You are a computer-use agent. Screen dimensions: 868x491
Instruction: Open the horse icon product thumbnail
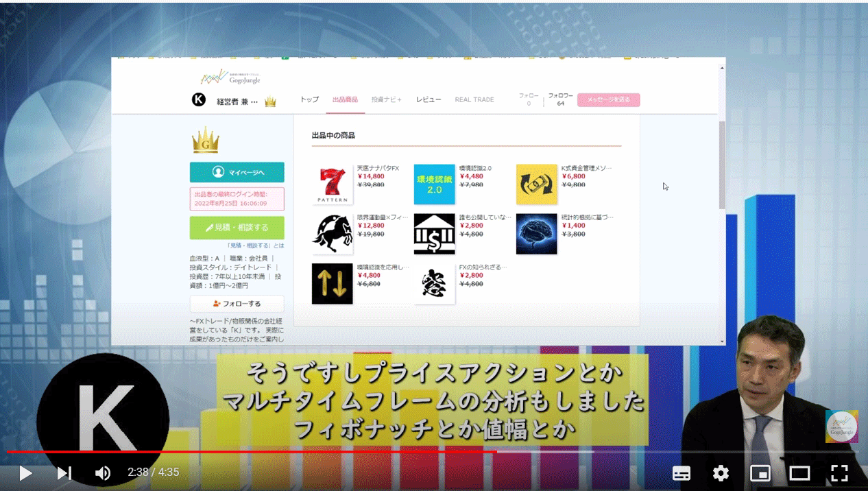click(x=332, y=234)
